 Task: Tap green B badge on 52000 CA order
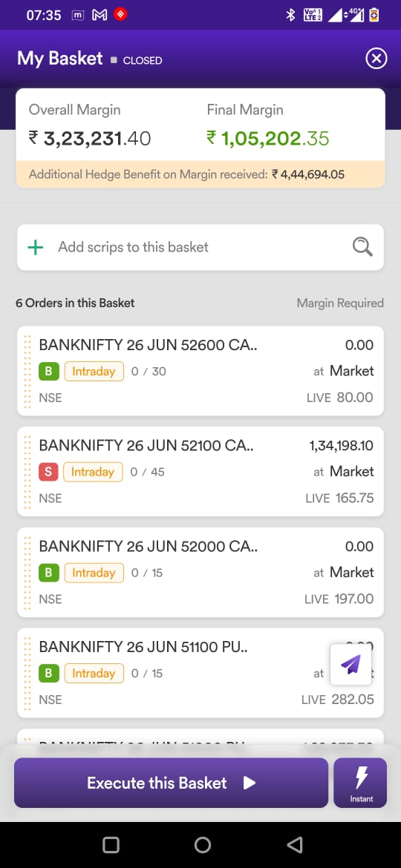pos(48,573)
